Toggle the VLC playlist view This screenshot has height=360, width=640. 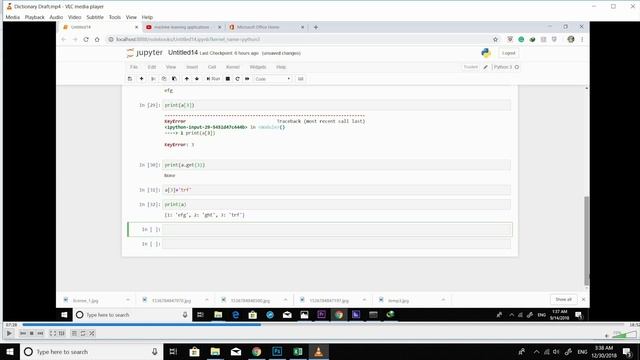(74, 333)
